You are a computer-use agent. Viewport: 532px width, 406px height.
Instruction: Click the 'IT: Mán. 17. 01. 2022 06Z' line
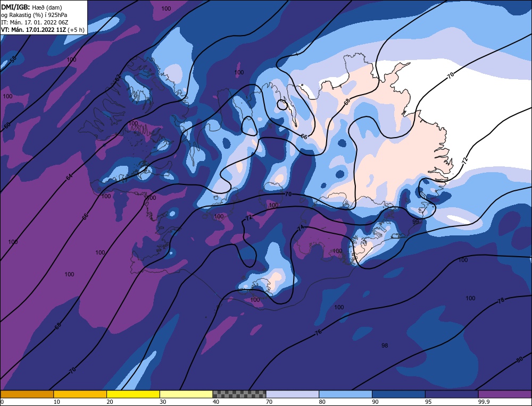click(35, 22)
